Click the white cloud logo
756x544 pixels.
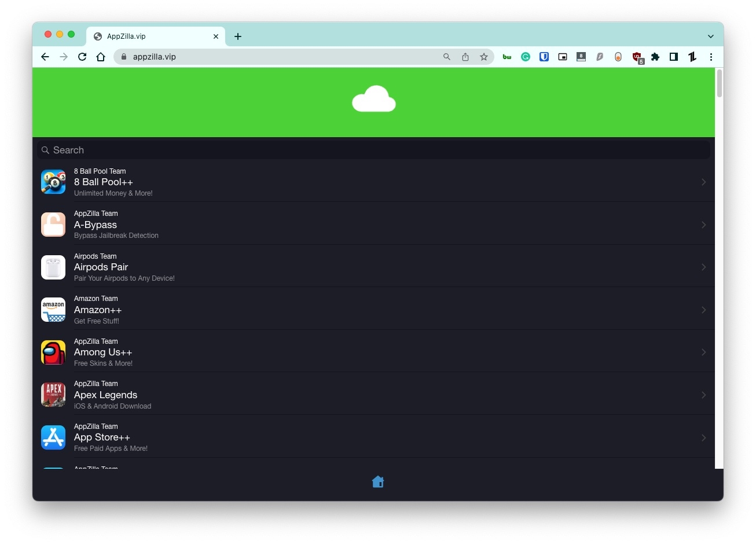[374, 99]
